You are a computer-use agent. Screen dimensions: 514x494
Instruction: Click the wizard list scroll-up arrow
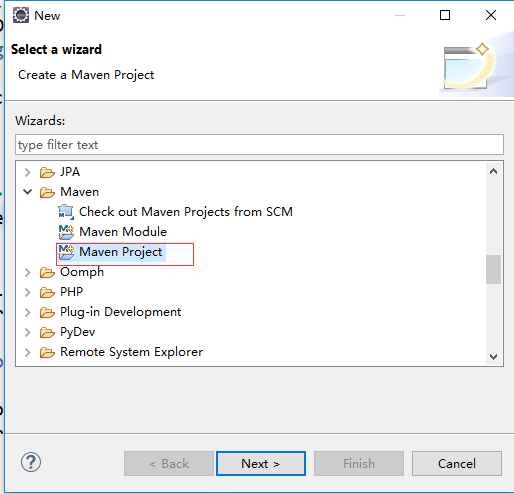click(493, 171)
